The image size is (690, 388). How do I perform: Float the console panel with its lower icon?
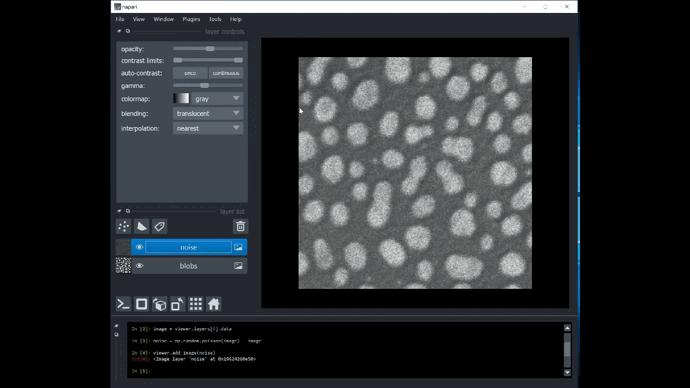117,335
